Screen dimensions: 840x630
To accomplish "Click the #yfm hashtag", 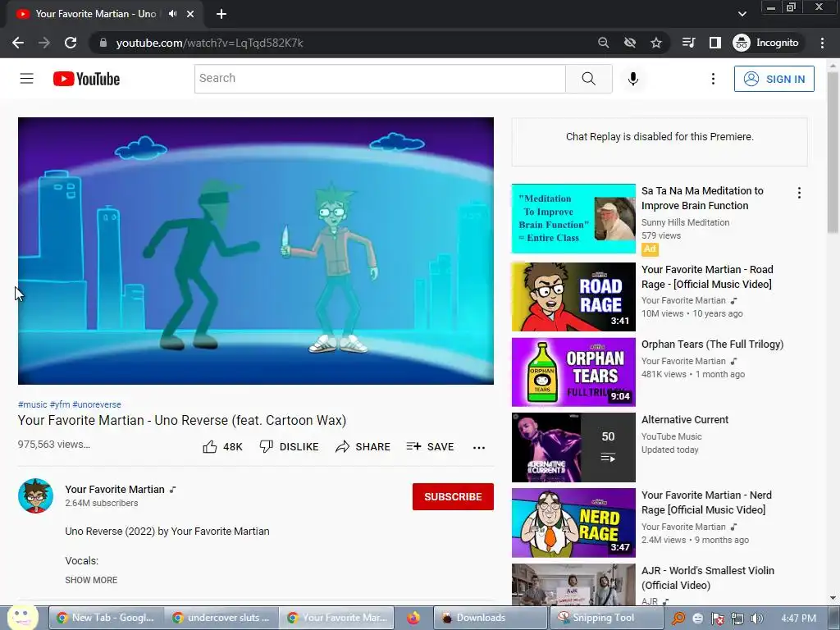I will (59, 404).
